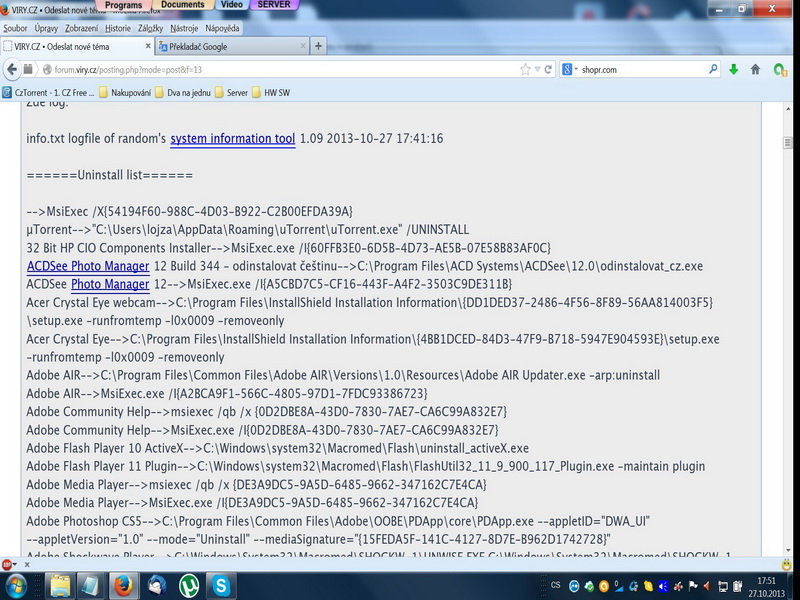
Task: Click the Firefox back arrow button
Action: click(x=12, y=69)
